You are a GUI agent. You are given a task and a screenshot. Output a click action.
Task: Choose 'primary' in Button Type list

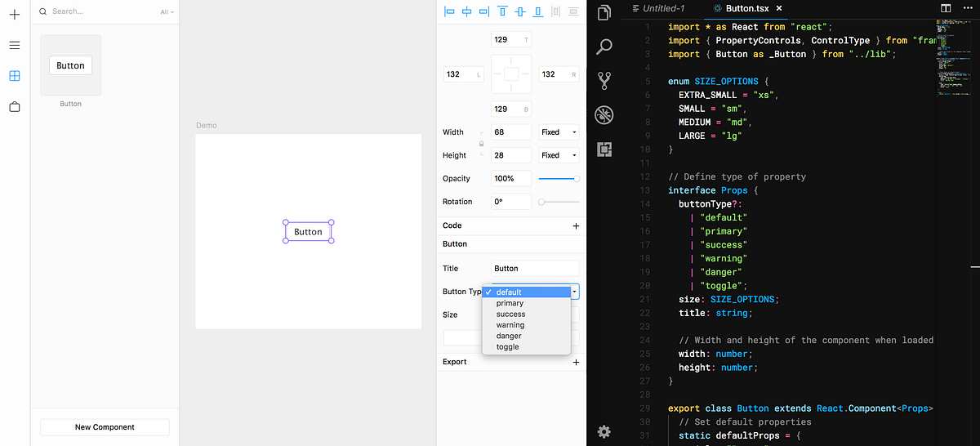(x=527, y=303)
